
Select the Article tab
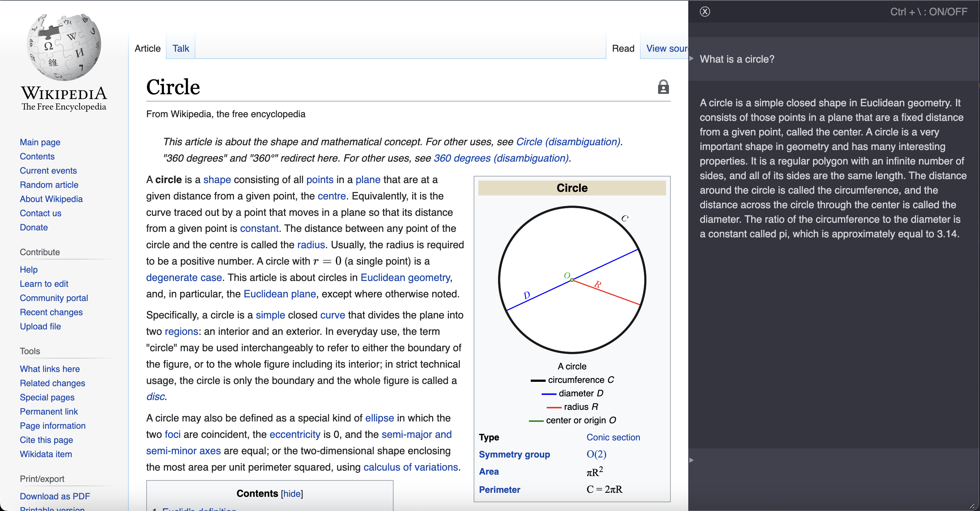[x=148, y=48]
